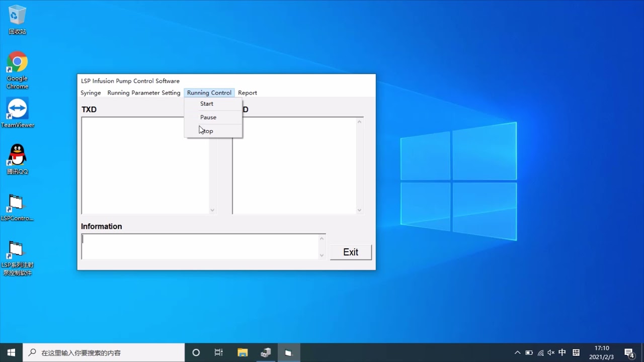Image resolution: width=644 pixels, height=362 pixels.
Task: Click the Information box scrollbar down arrow
Action: [x=322, y=255]
